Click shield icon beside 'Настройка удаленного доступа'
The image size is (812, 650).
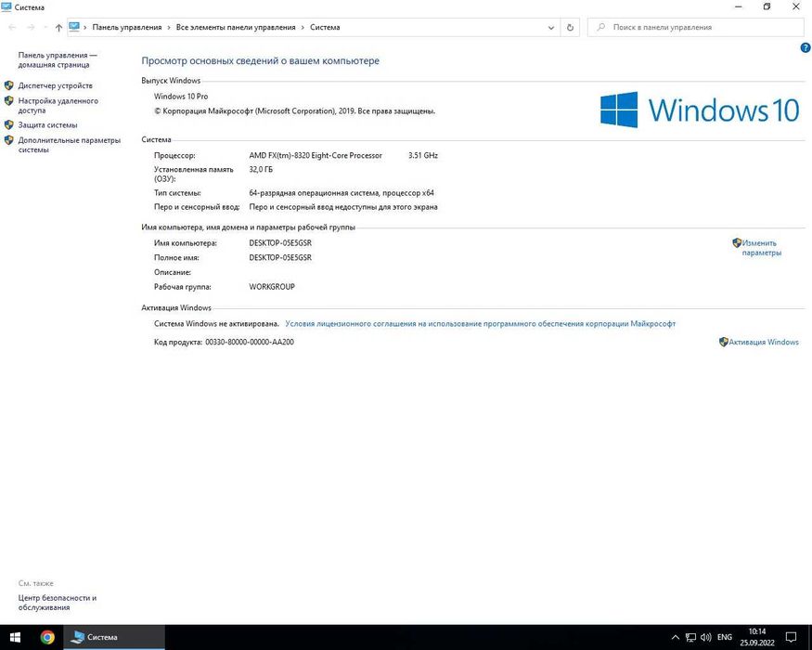pos(8,100)
